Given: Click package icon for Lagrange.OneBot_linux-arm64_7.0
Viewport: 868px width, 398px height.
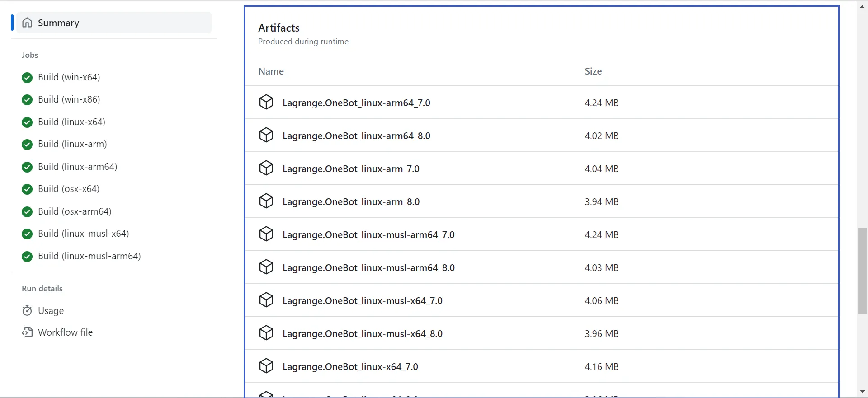Looking at the screenshot, I should (266, 102).
